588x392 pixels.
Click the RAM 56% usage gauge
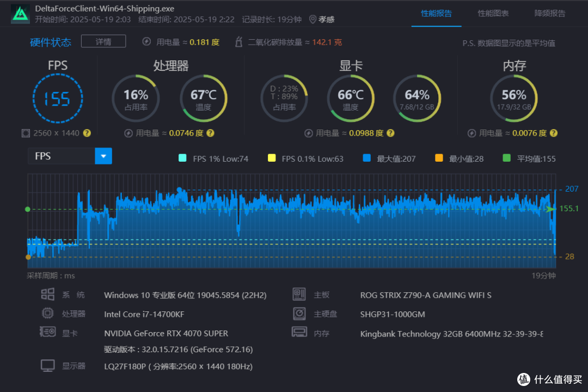514,99
